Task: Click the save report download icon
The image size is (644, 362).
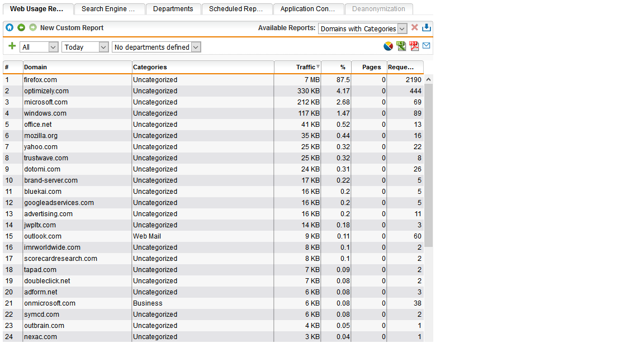Action: [x=427, y=27]
